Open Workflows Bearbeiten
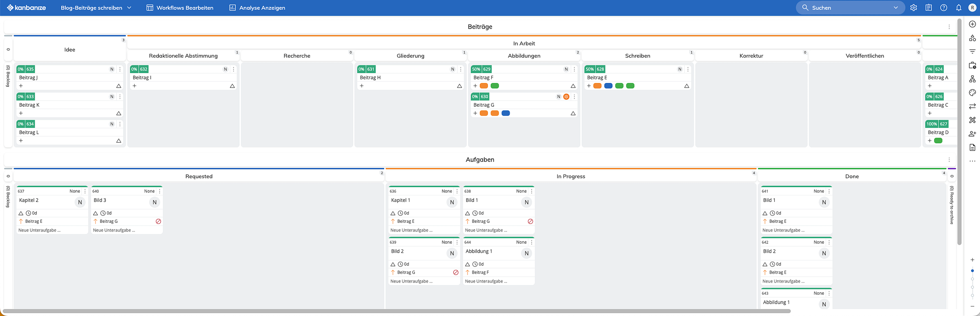The height and width of the screenshot is (316, 980). (x=180, y=8)
